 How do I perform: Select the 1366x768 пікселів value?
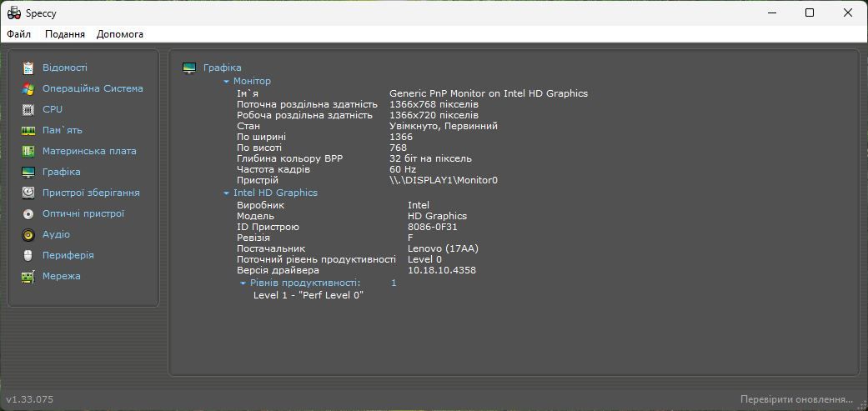pos(434,104)
